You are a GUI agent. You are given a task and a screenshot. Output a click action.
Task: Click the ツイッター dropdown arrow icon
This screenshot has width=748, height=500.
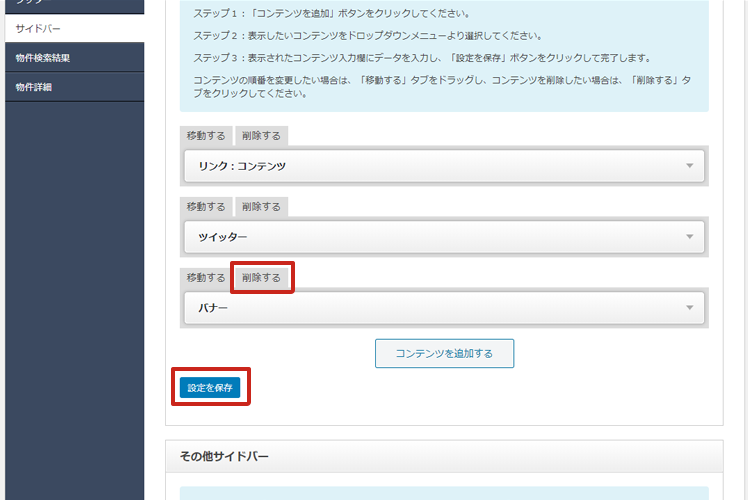[689, 237]
